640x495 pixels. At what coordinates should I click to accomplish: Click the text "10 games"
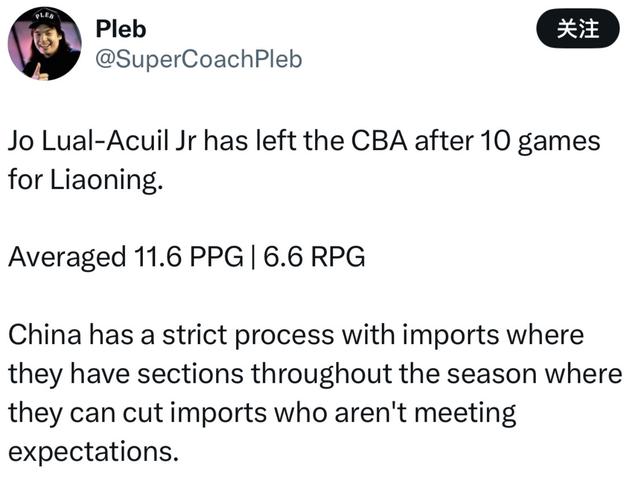coord(539,141)
